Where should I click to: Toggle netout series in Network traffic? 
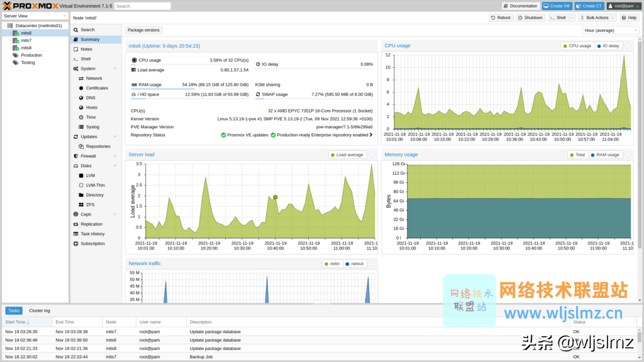pos(354,264)
